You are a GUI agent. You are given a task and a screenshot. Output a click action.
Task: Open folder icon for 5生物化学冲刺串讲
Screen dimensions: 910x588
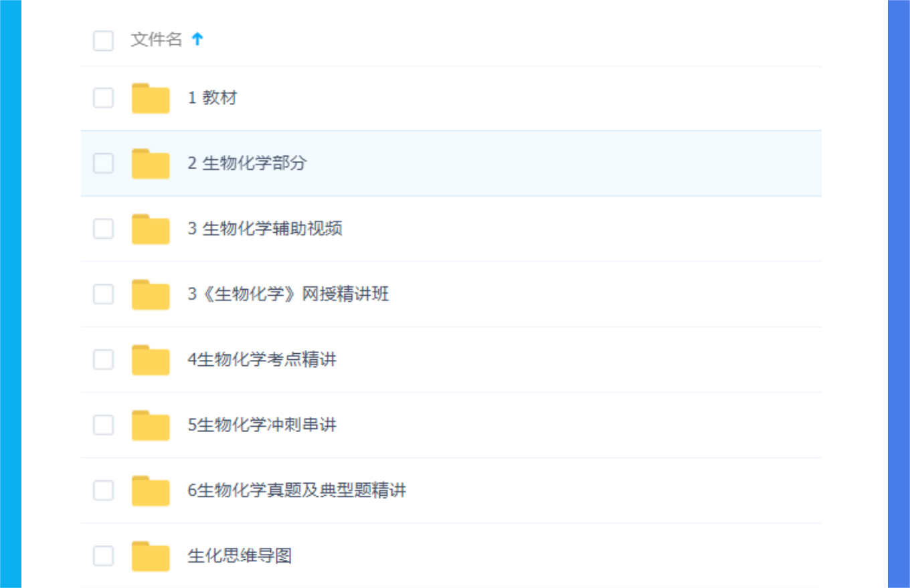[151, 425]
